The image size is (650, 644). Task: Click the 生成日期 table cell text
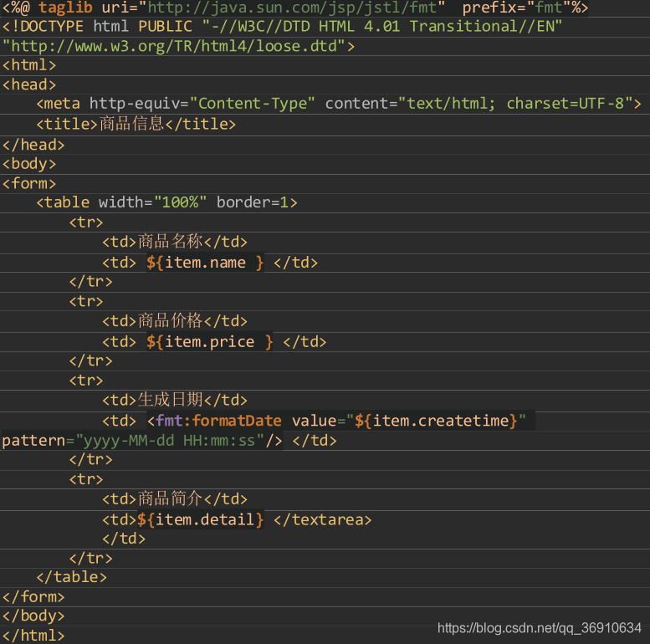click(170, 400)
